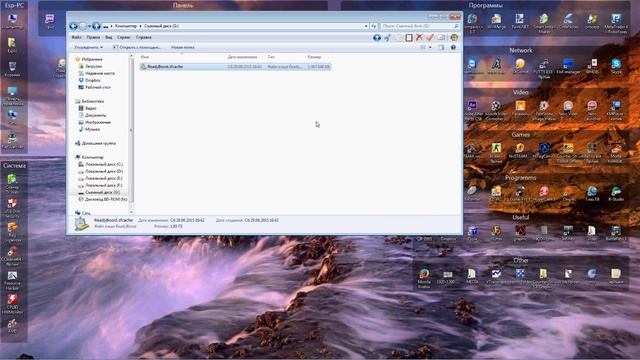Open the Файл menu
This screenshot has width=640, height=360.
tap(76, 37)
